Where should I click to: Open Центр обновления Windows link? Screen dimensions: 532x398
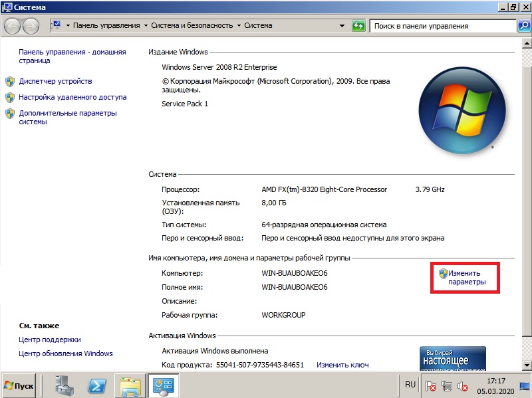coord(65,353)
